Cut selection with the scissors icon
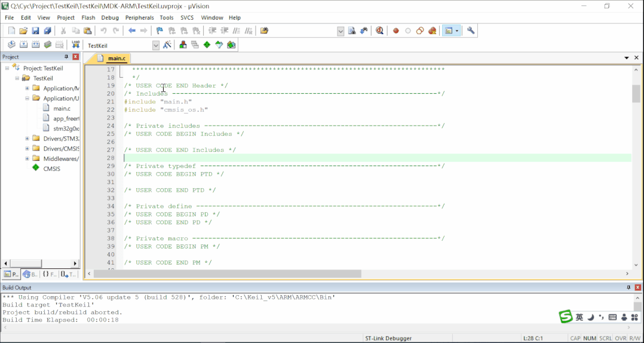Image resolution: width=644 pixels, height=343 pixels. coord(63,31)
